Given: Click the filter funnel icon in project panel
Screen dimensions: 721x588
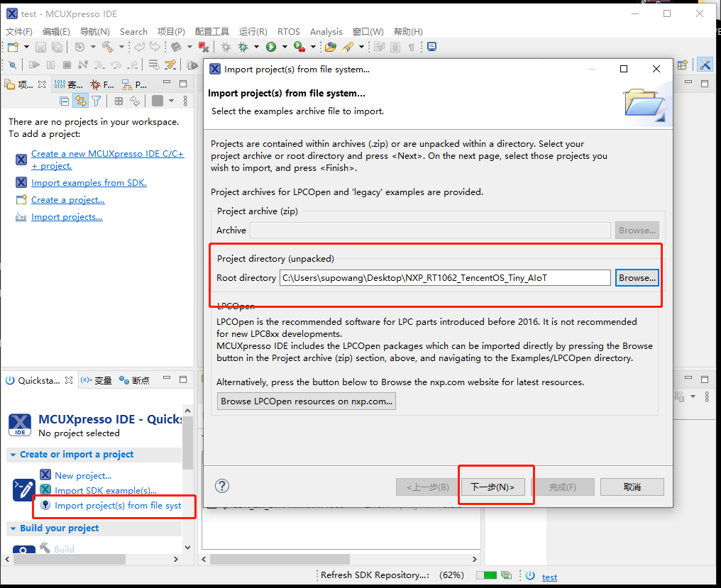Looking at the screenshot, I should pyautogui.click(x=96, y=101).
